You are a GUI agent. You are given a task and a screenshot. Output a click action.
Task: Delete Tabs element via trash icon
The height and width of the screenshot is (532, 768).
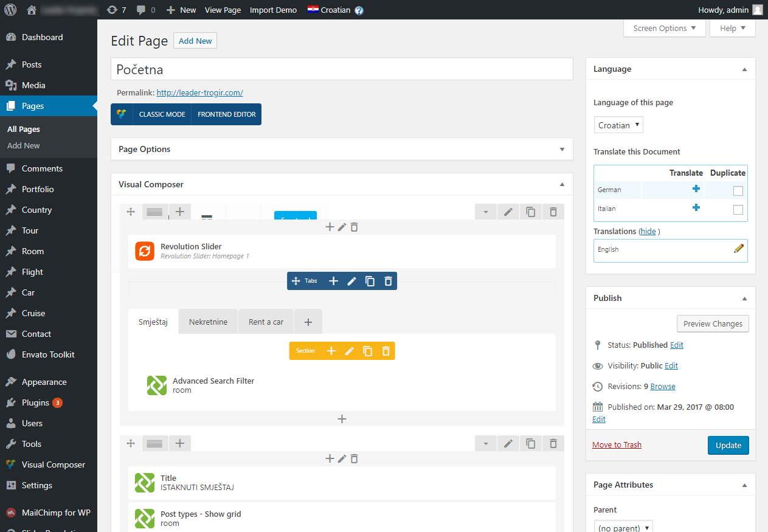pyautogui.click(x=388, y=281)
